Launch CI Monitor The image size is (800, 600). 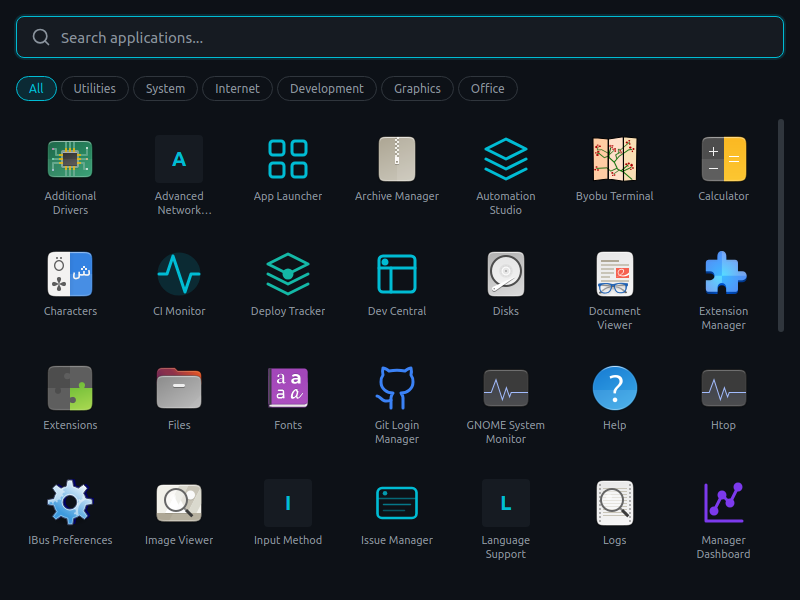179,274
